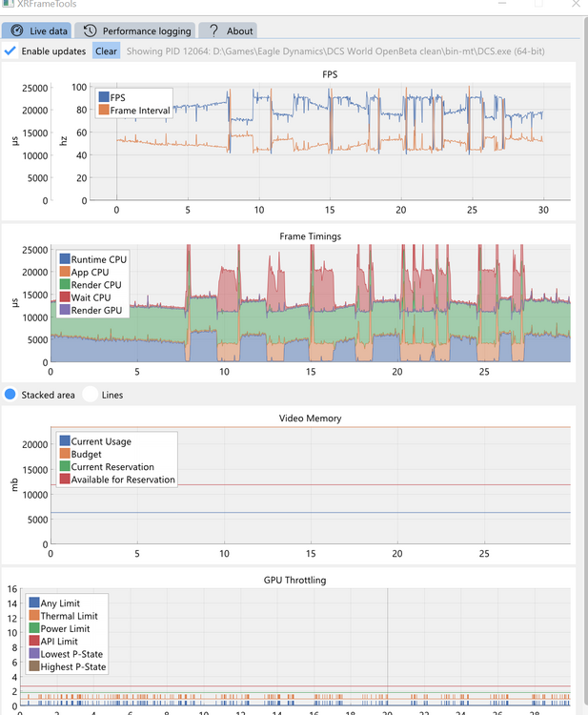Viewport: 588px width, 715px height.
Task: Click the FPS blue legend swatch
Action: pos(104,97)
